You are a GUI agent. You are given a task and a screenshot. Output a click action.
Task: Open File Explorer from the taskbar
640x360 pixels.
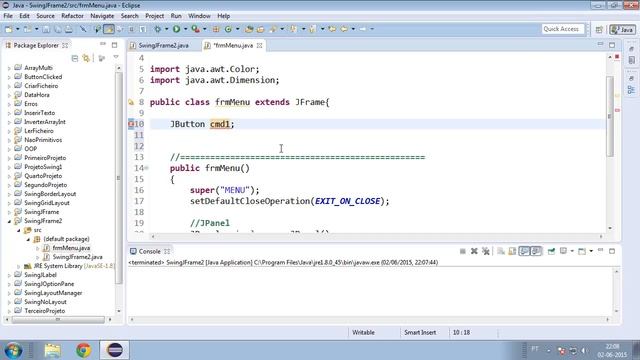pyautogui.click(x=53, y=350)
